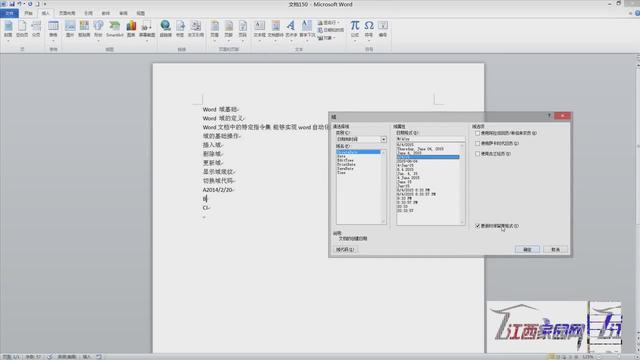Open Word help icon below window controls
The image size is (640, 360).
tap(637, 13)
